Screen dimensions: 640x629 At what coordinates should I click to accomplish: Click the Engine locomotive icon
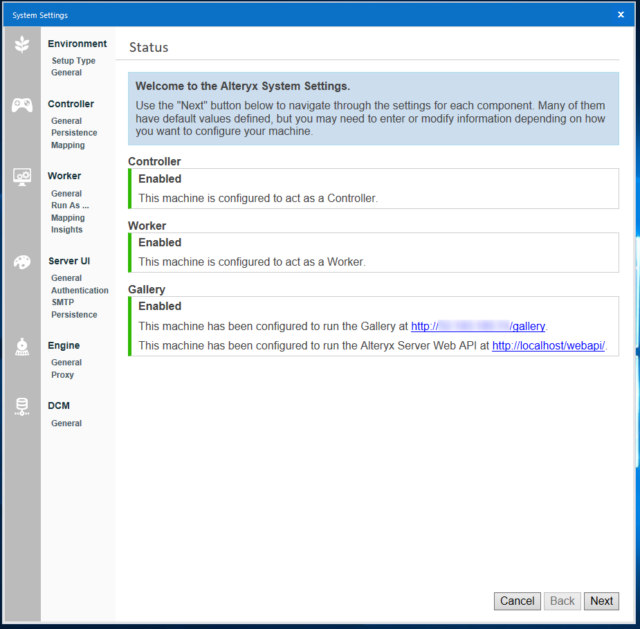point(22,347)
